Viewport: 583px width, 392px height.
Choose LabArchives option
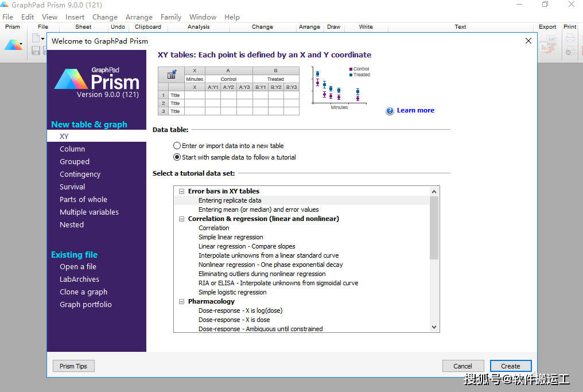[x=79, y=280]
